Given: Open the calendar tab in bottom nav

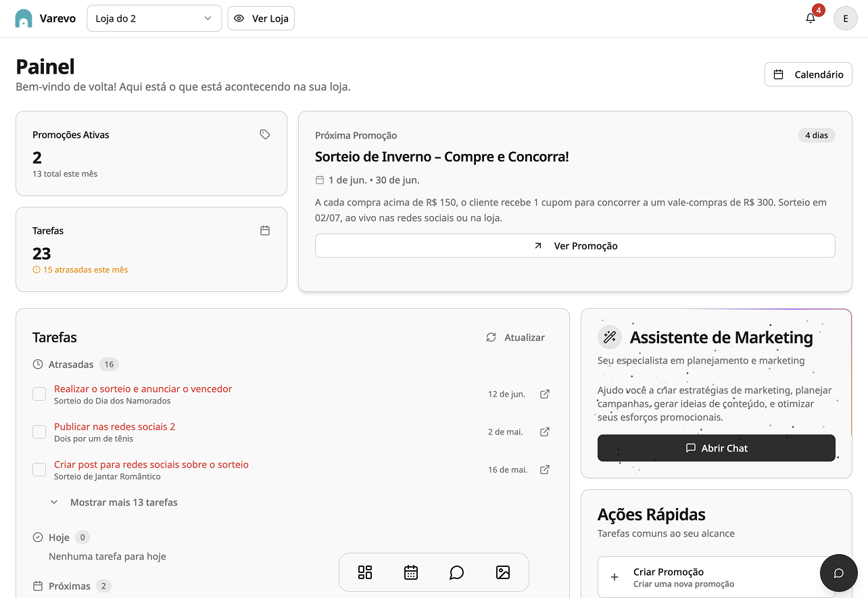Looking at the screenshot, I should (x=411, y=572).
